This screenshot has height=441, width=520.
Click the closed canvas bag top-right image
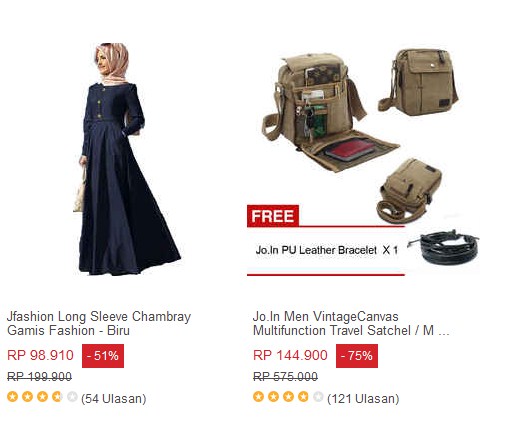pyautogui.click(x=418, y=82)
